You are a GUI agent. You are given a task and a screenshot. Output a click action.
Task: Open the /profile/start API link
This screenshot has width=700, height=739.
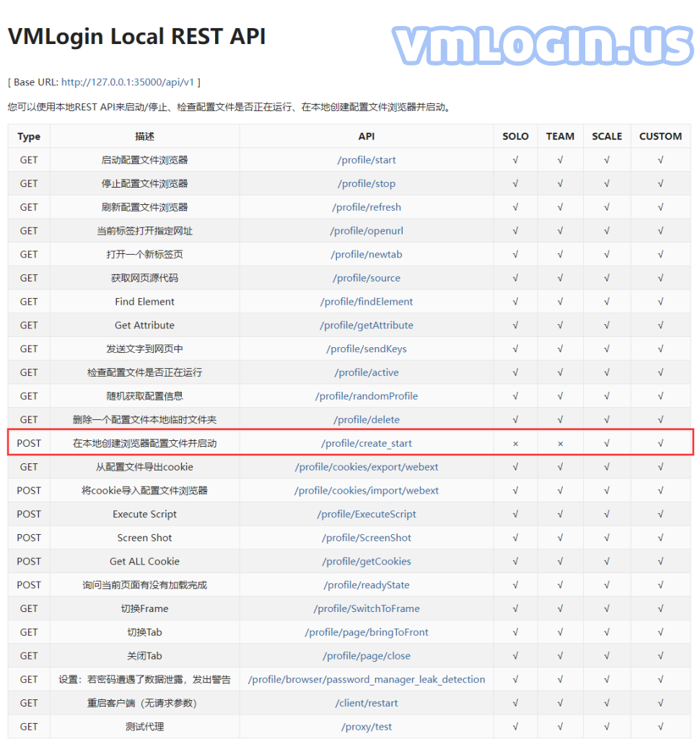coord(367,160)
